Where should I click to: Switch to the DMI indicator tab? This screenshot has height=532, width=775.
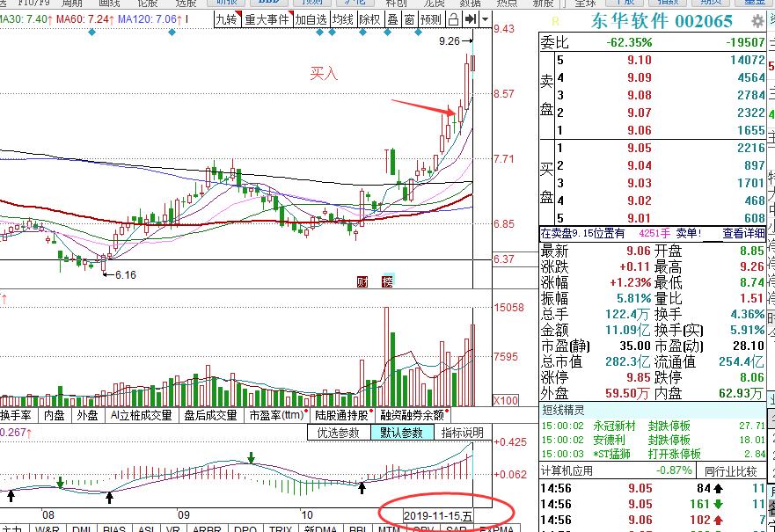pos(82,528)
